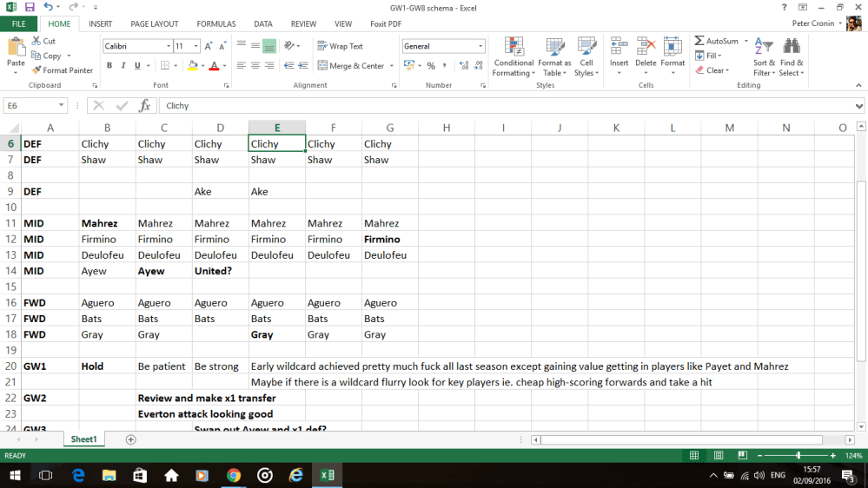Switch to the FORMULAS ribbon tab

click(x=215, y=24)
